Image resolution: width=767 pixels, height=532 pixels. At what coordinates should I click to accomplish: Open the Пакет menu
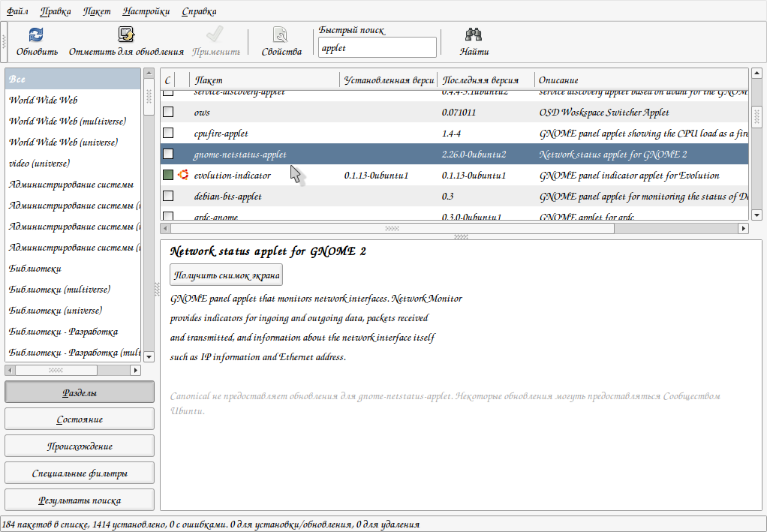tap(97, 11)
